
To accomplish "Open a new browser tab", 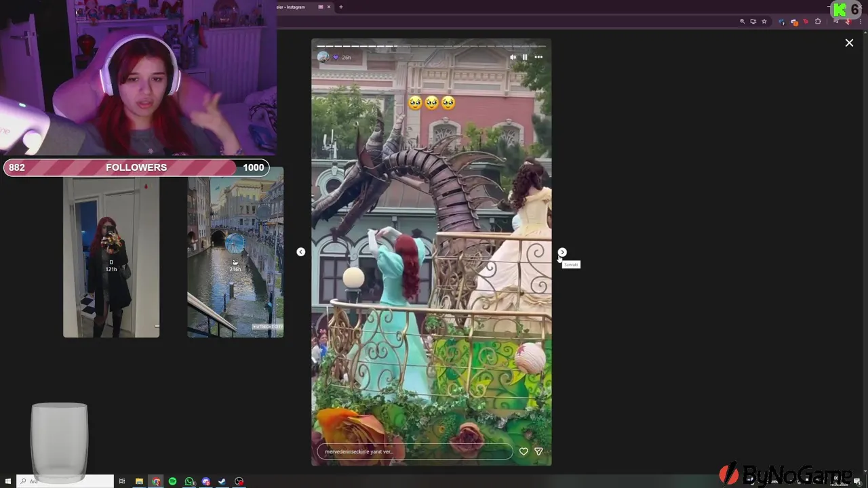I will pos(341,7).
